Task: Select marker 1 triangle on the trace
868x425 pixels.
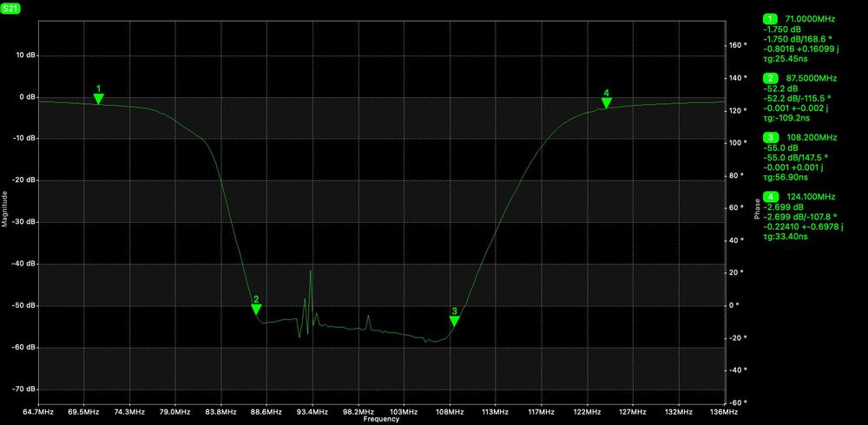Action: pos(99,99)
